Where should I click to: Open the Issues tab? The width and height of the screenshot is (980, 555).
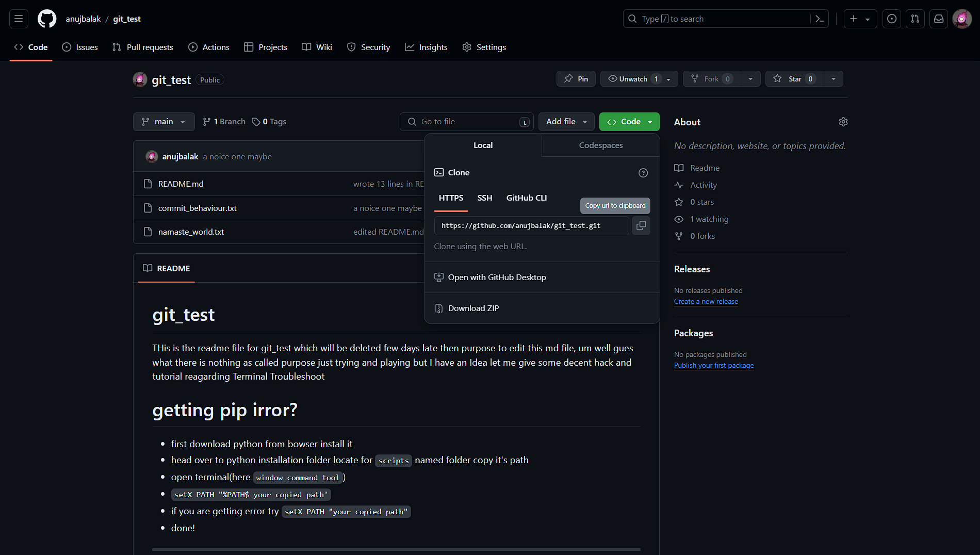(x=80, y=47)
